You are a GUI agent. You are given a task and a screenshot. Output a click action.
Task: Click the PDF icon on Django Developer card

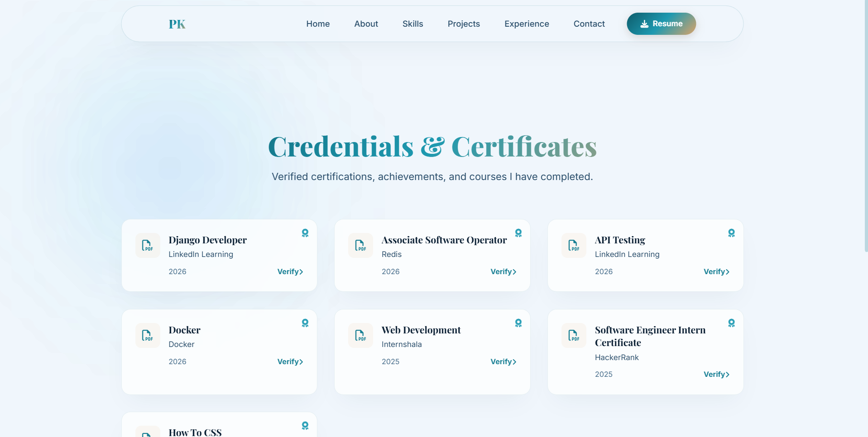pyautogui.click(x=148, y=245)
